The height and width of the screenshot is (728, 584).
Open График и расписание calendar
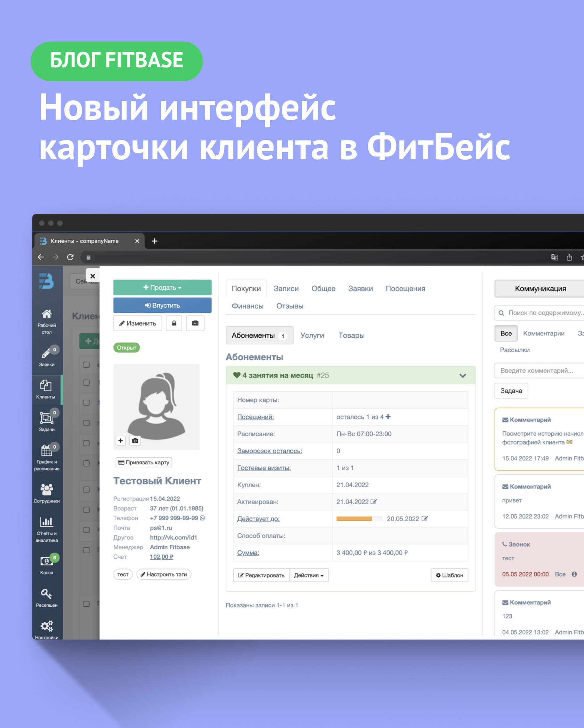(47, 457)
